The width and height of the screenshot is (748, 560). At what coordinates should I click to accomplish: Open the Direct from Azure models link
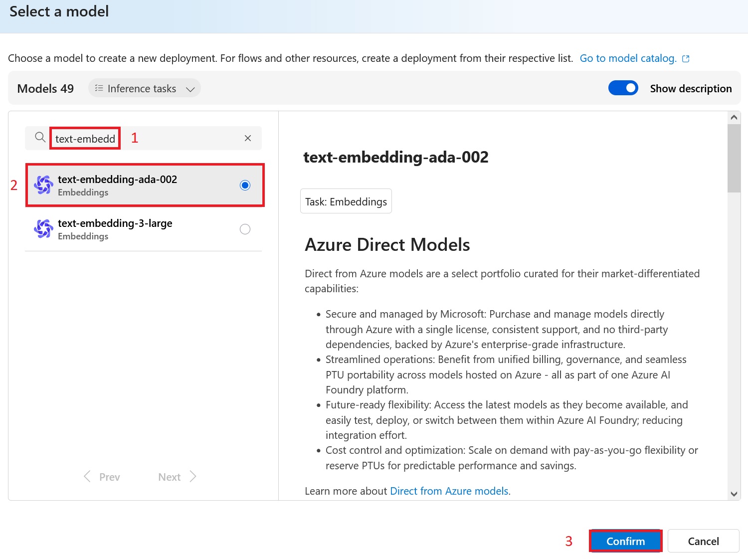click(x=449, y=491)
